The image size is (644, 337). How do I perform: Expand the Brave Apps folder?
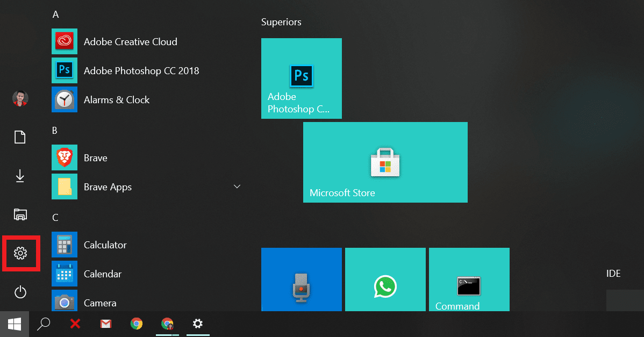tap(237, 186)
